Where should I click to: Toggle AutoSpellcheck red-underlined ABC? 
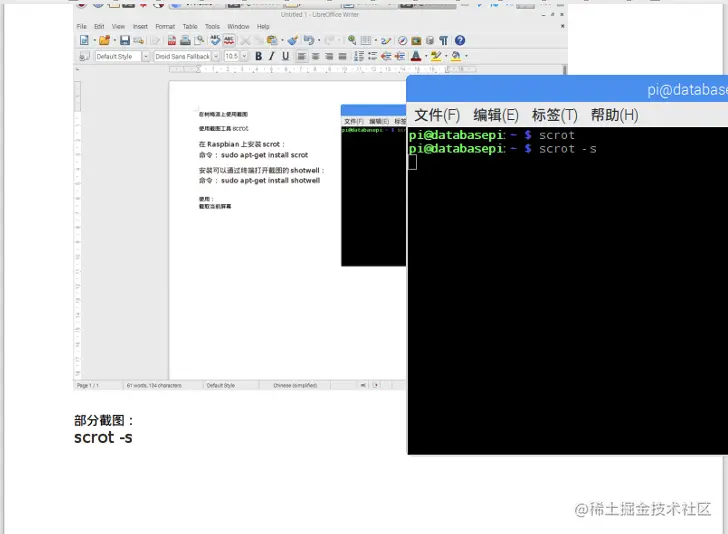(x=229, y=40)
